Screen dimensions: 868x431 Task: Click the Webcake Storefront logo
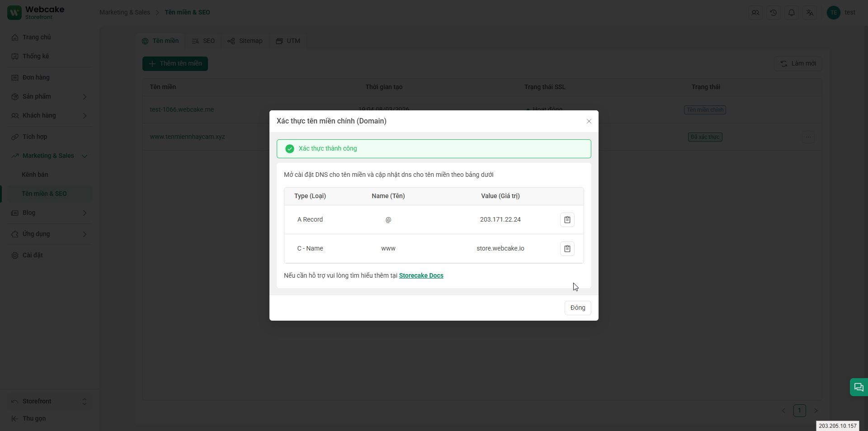point(36,13)
